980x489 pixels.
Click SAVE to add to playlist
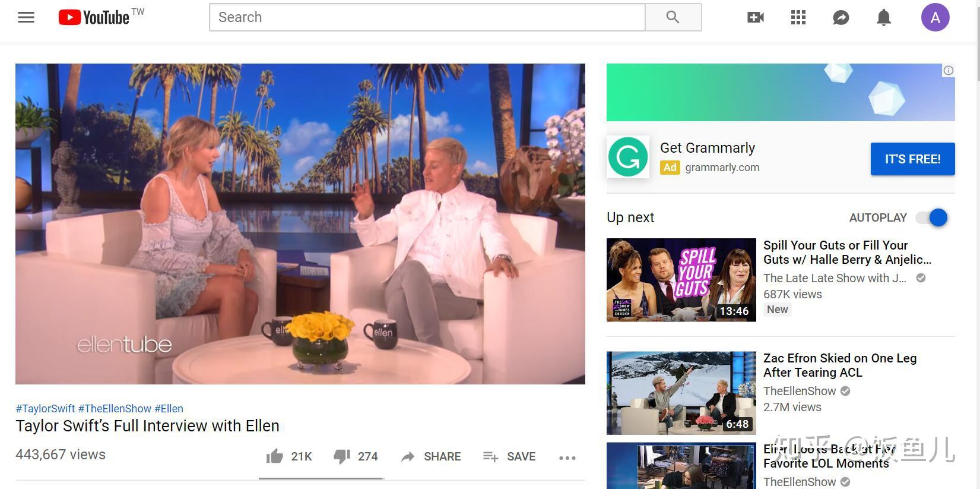(x=509, y=456)
